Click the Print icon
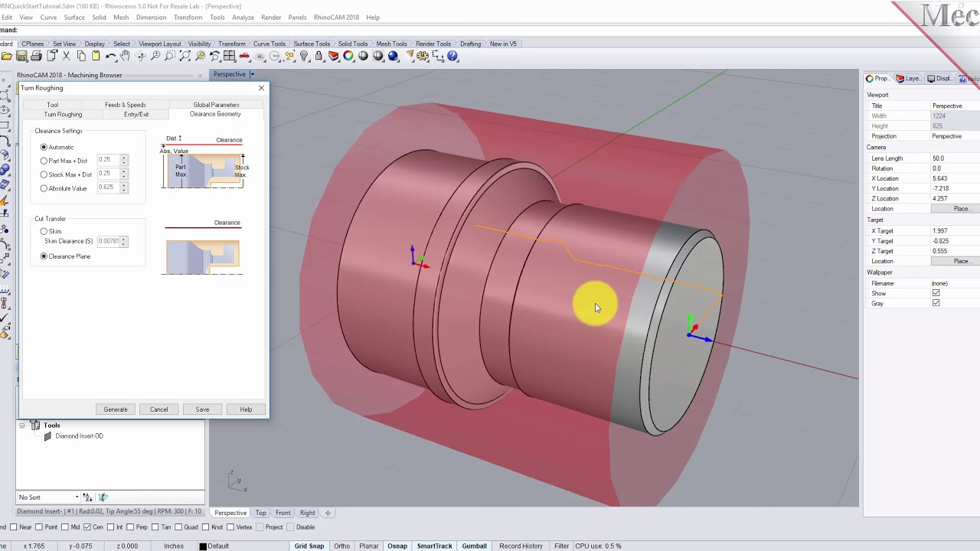Image resolution: width=980 pixels, height=551 pixels. click(x=36, y=56)
